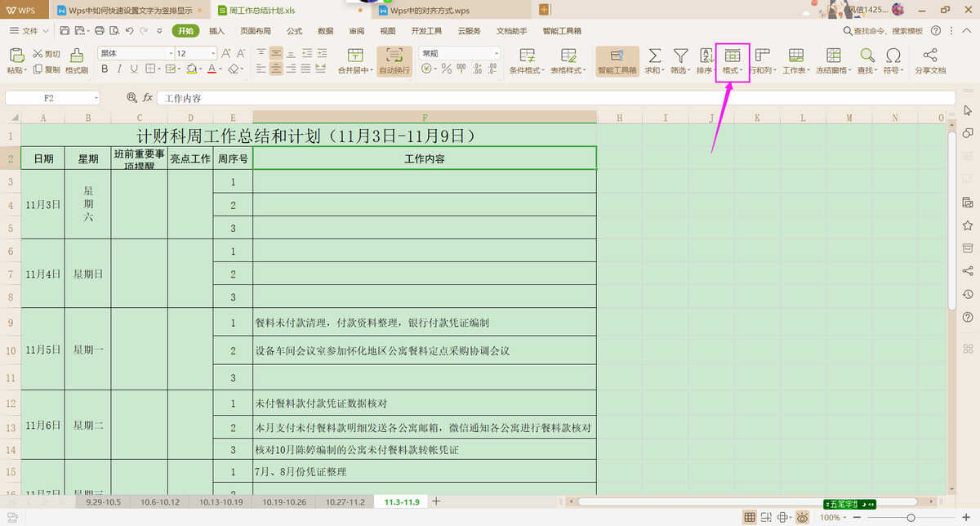Click the AutoSum (求和) icon
Viewport: 980px width, 526px height.
pyautogui.click(x=654, y=55)
